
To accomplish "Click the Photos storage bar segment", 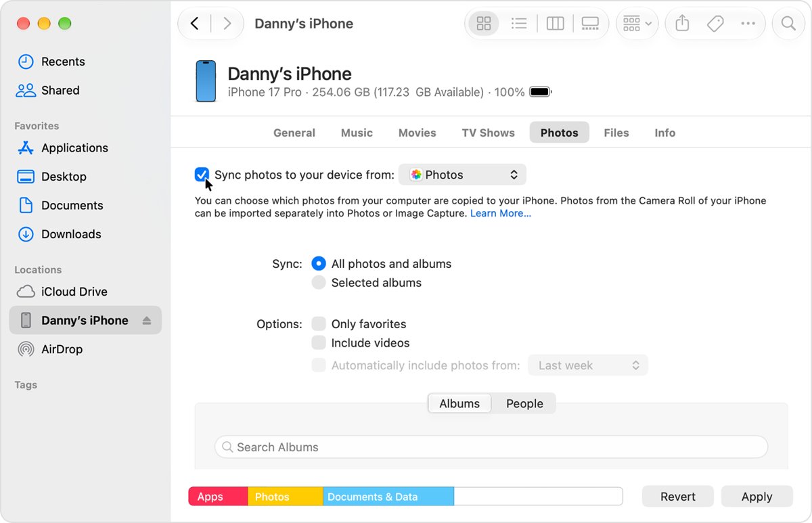I will tap(286, 497).
